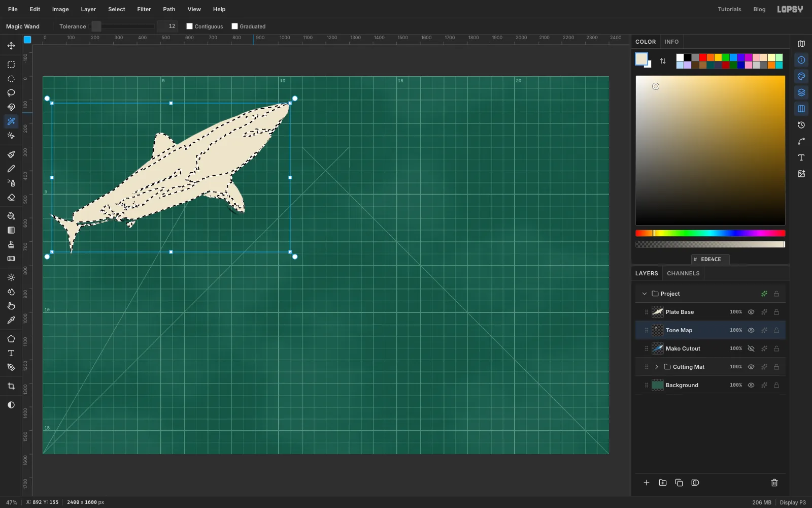
Task: Open the History panel icon
Action: pyautogui.click(x=801, y=125)
